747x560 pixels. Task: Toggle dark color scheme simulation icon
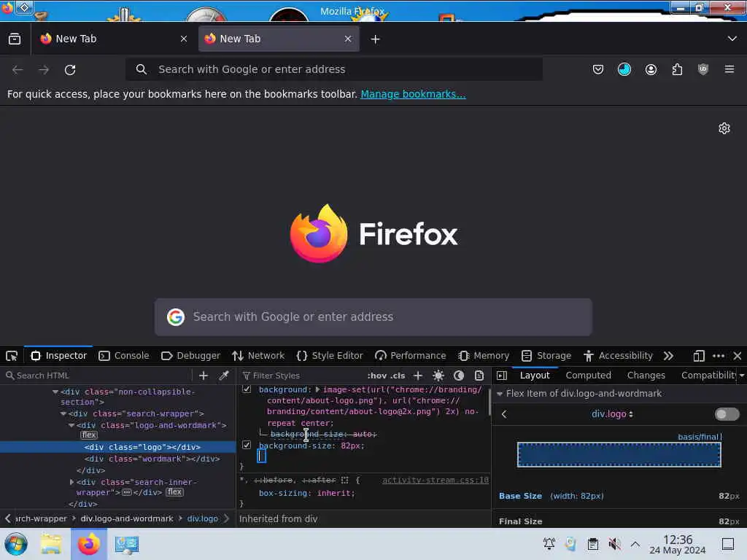click(459, 376)
